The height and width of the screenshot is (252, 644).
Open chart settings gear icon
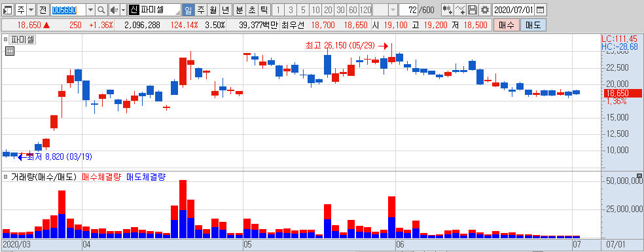(485, 9)
